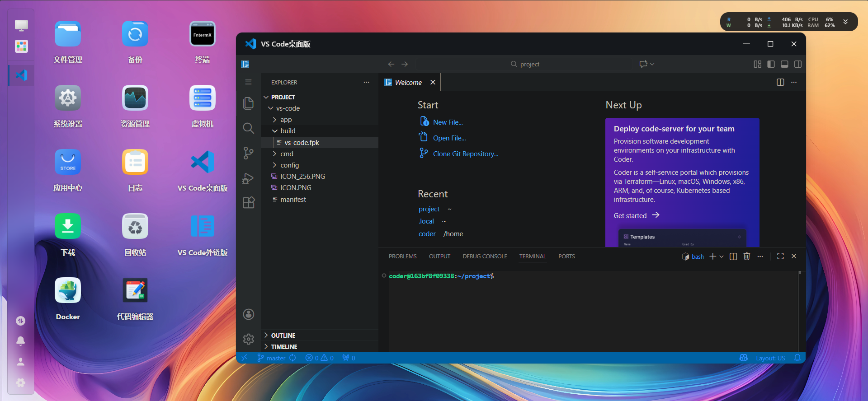This screenshot has height=401, width=868.
Task: Open Source Control view in activity bar
Action: pos(248,153)
